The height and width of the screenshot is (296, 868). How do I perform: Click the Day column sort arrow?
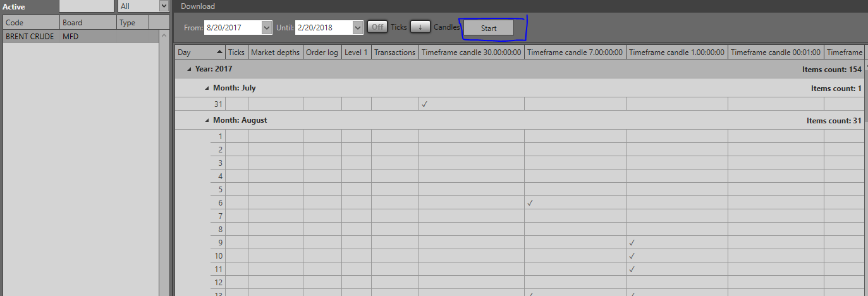(219, 52)
